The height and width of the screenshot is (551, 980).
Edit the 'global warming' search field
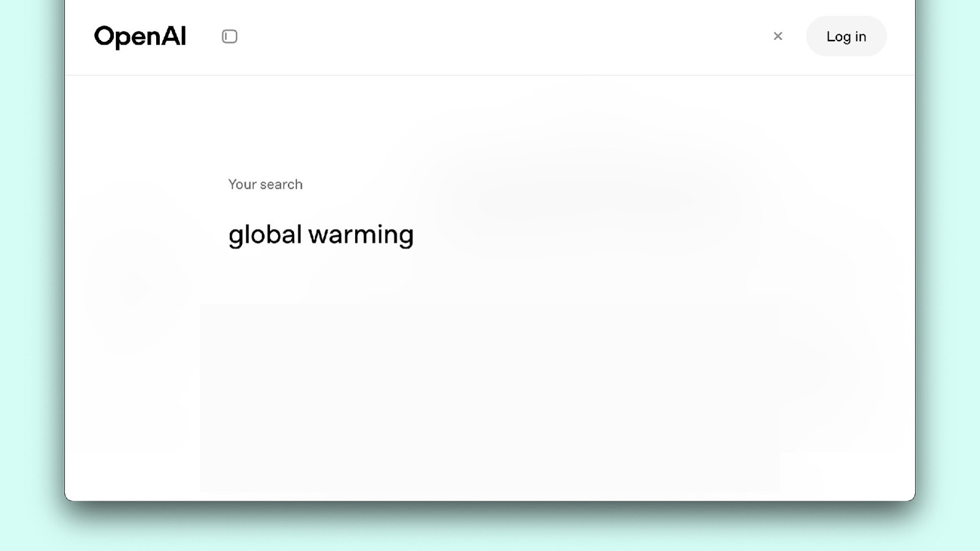tap(321, 235)
